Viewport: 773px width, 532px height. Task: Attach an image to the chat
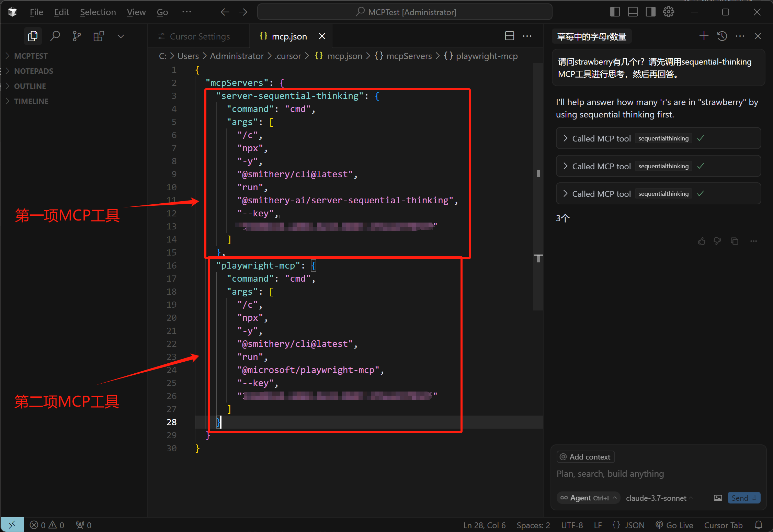click(718, 498)
